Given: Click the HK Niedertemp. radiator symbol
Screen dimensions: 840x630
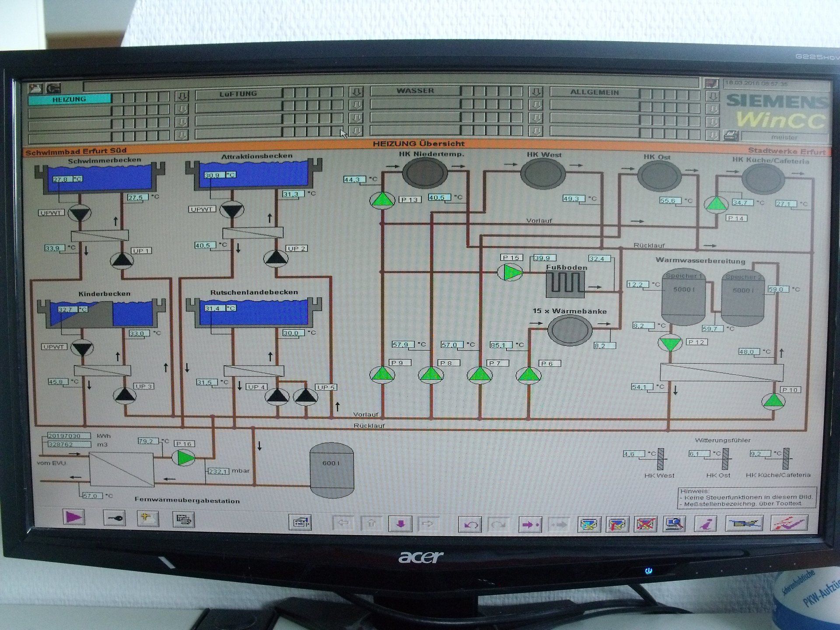Looking at the screenshot, I should (x=424, y=173).
